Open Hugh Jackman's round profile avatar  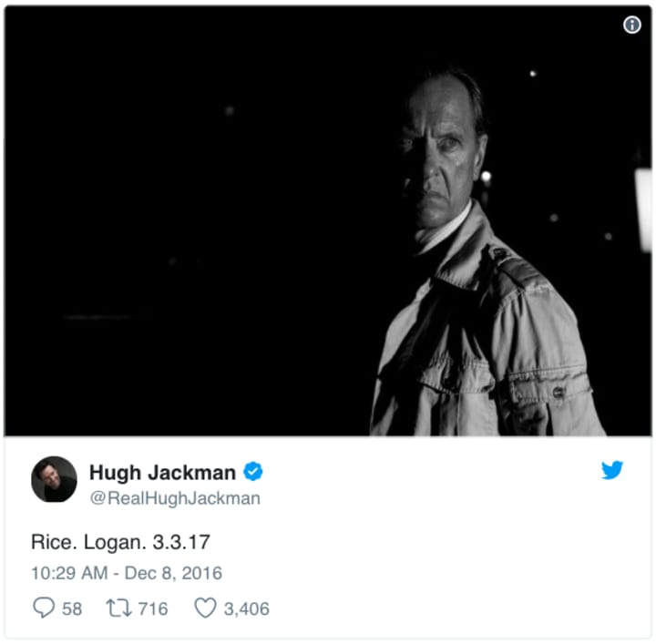(54, 479)
